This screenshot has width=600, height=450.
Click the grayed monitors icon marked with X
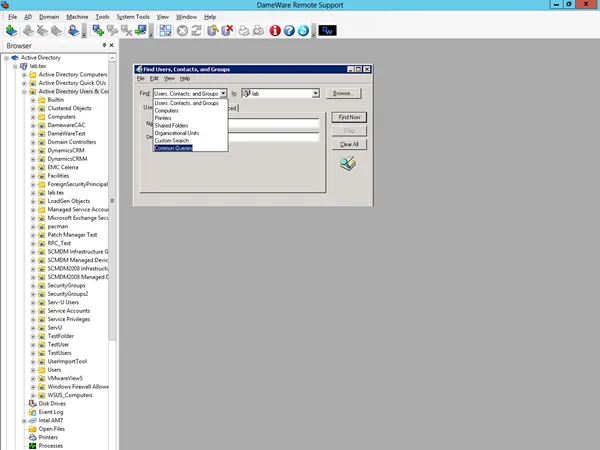click(x=127, y=31)
